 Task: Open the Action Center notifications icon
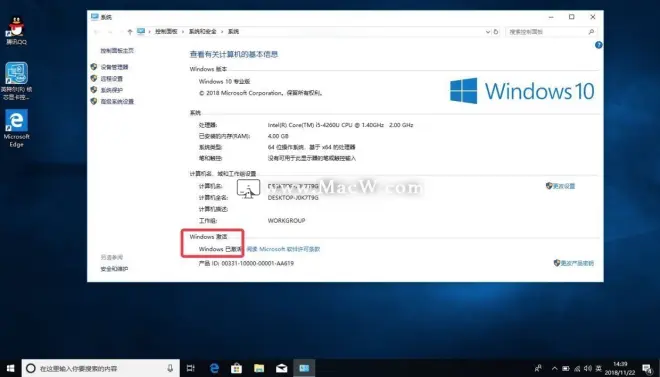[x=648, y=369]
